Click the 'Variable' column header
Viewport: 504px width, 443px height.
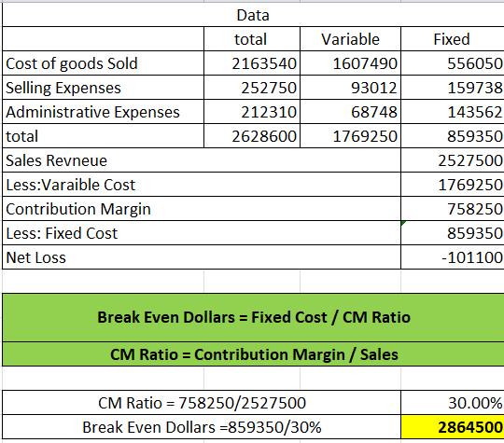click(x=350, y=39)
